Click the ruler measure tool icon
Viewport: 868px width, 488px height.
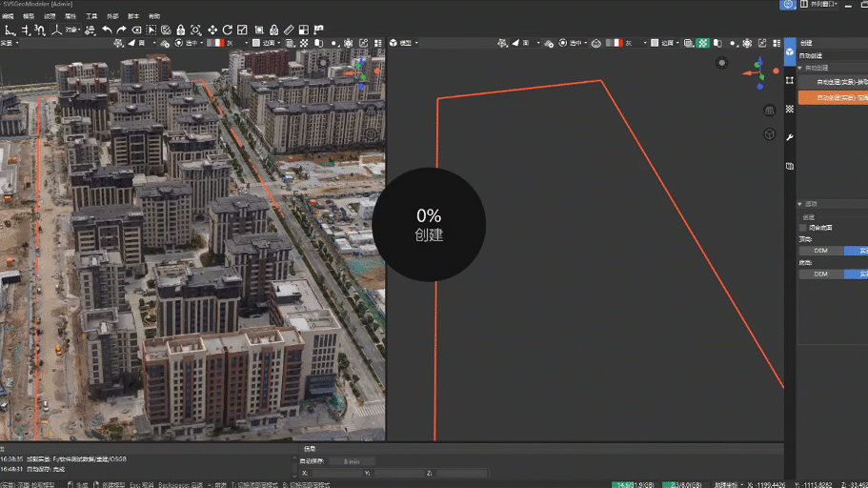point(289,30)
